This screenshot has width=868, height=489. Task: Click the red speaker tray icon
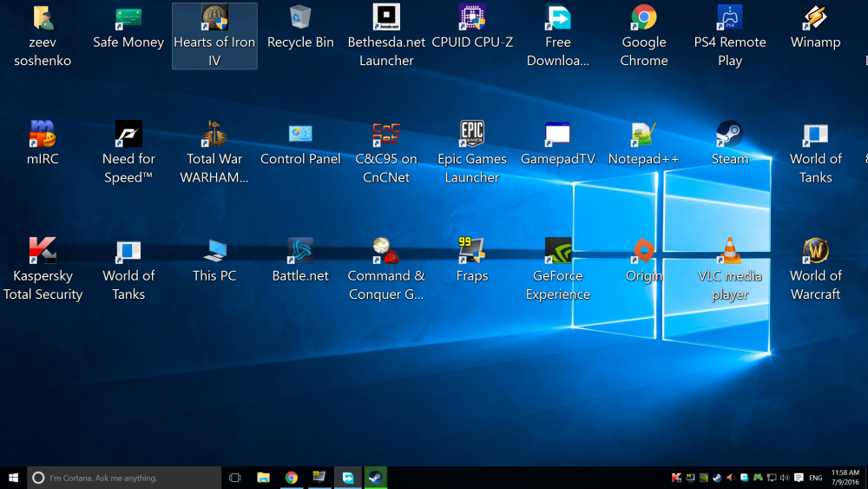tap(730, 478)
